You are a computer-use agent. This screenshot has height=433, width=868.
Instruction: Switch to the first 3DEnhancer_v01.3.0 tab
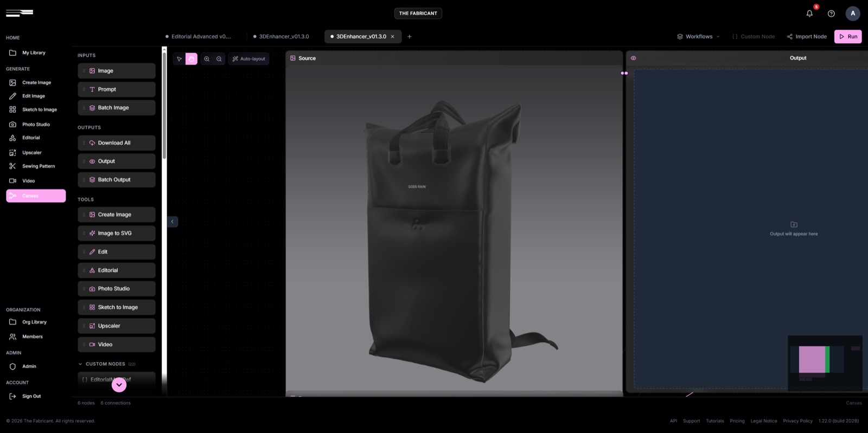coord(281,37)
